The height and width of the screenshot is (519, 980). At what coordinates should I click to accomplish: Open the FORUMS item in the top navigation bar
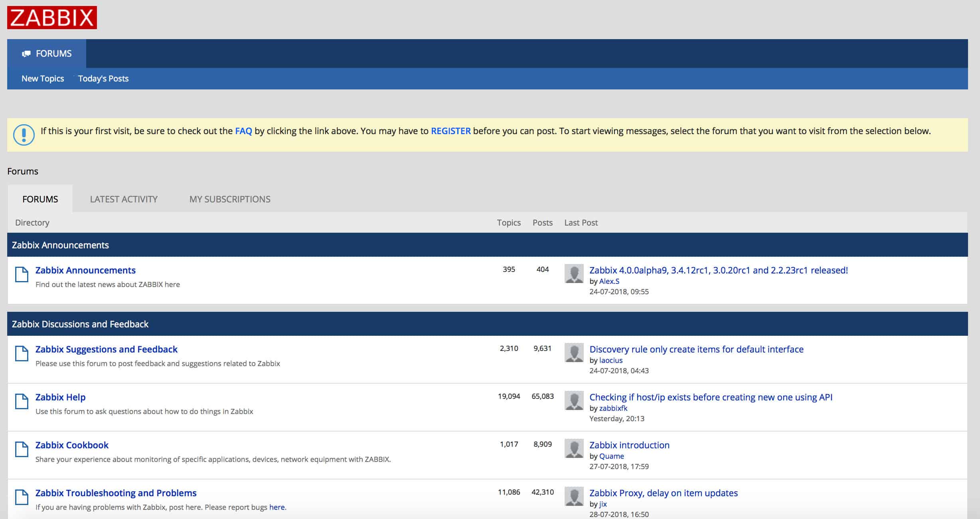[47, 53]
